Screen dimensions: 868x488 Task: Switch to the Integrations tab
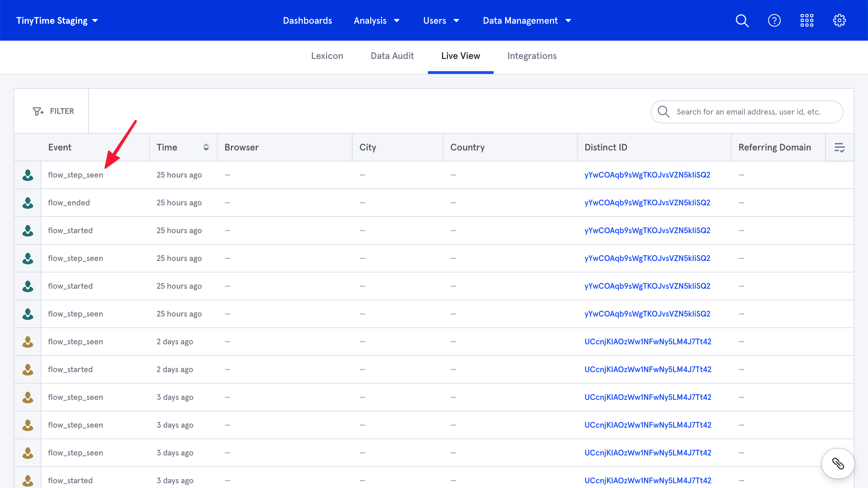(532, 56)
